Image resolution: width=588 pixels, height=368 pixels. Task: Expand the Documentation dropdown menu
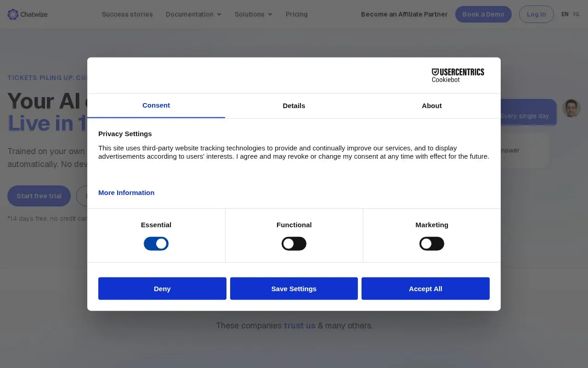(193, 14)
